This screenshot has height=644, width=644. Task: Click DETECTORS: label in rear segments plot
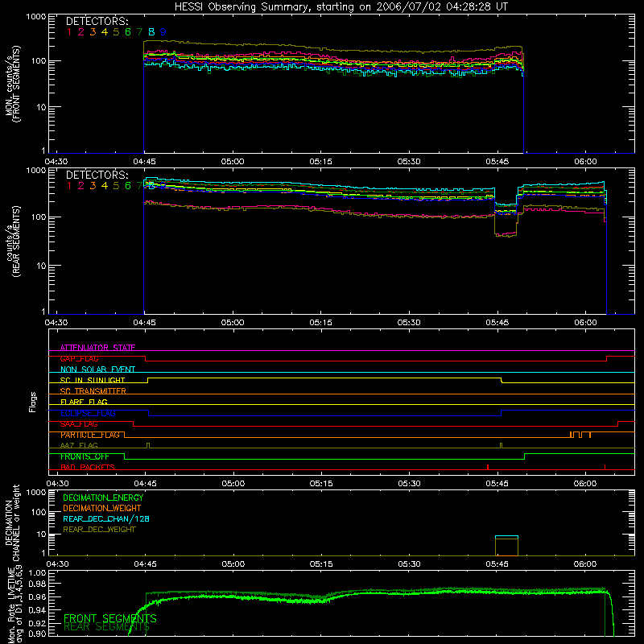(97, 175)
